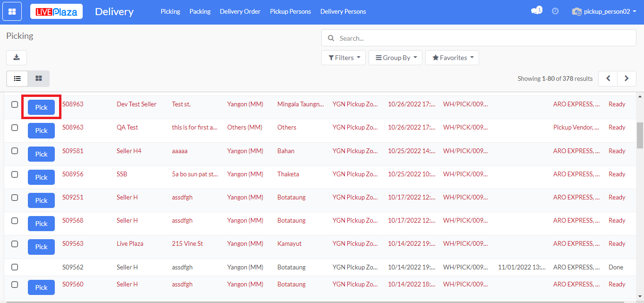644x303 pixels.
Task: Open the Delivery Persons menu
Action: pyautogui.click(x=343, y=11)
